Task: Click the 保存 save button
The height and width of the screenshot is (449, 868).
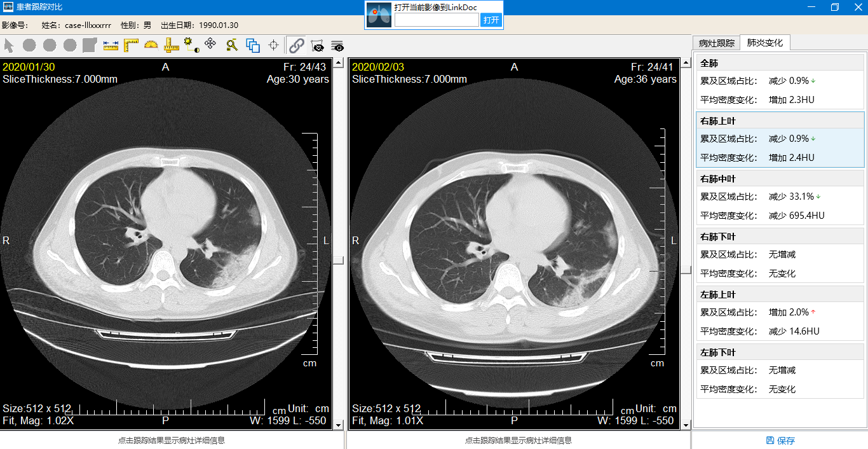Action: tap(780, 440)
